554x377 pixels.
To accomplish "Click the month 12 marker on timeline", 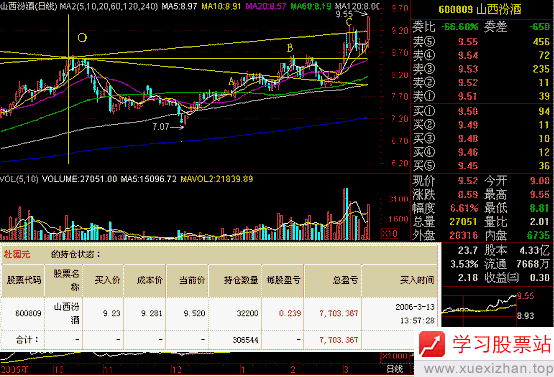I will click(176, 370).
